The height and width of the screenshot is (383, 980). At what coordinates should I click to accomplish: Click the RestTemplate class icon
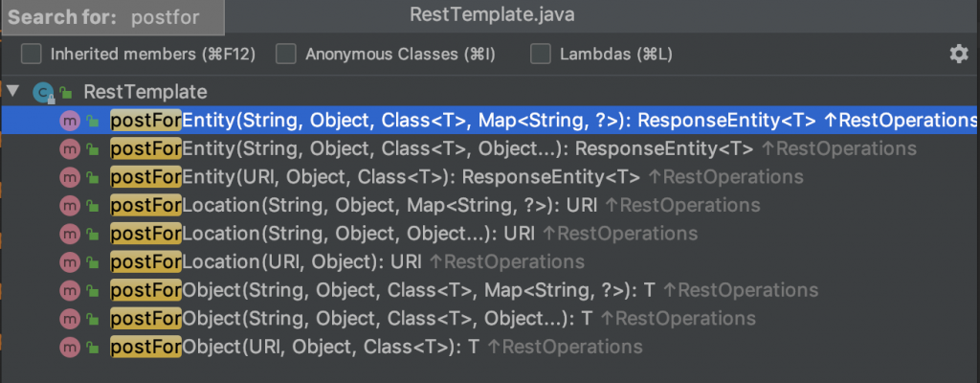coord(43,93)
